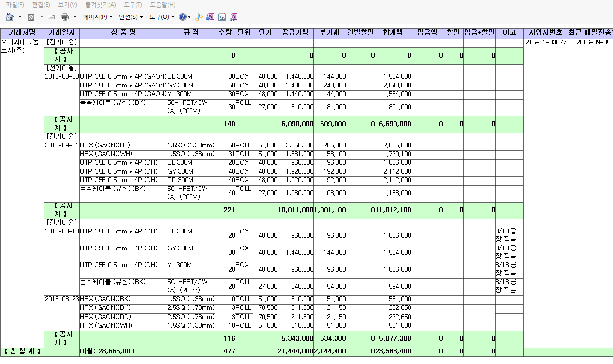
Task: Click the product HFIX (GAON)(RD)
Action: click(x=105, y=317)
